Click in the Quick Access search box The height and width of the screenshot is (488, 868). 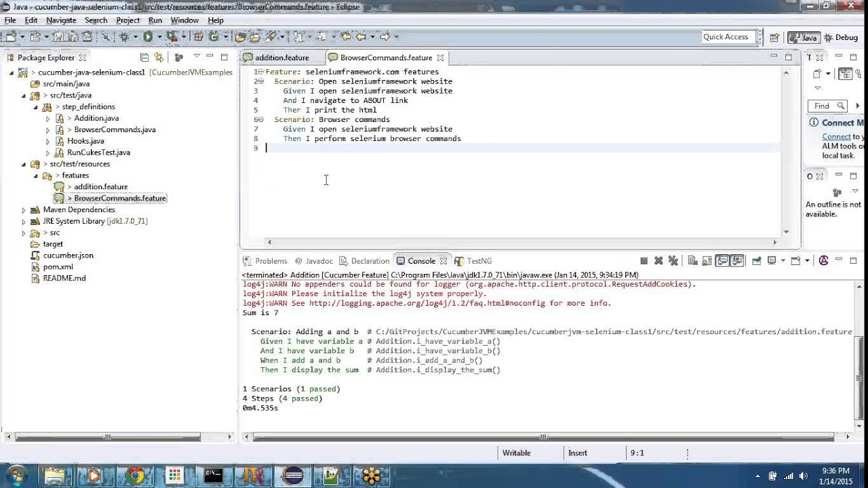tap(728, 37)
